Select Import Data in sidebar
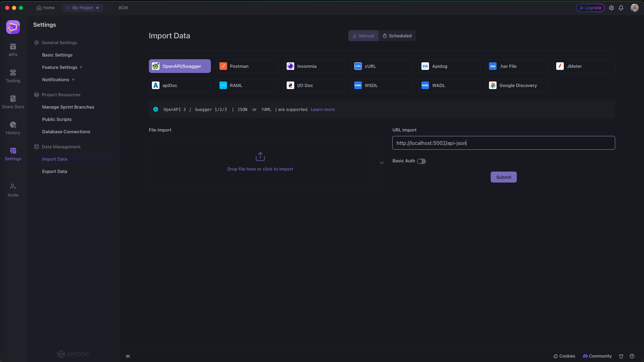This screenshot has height=362, width=644. pos(55,159)
